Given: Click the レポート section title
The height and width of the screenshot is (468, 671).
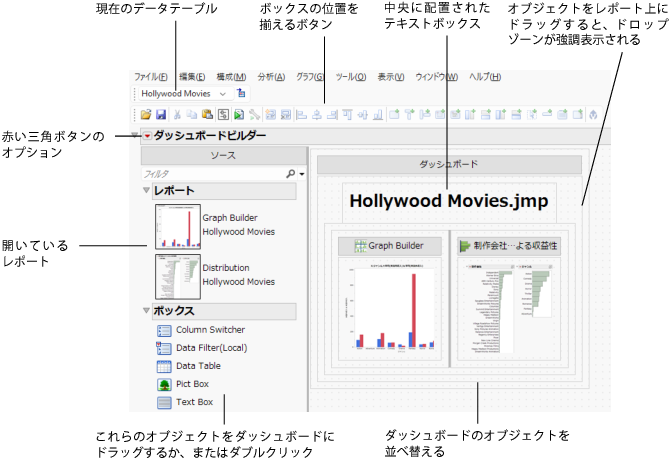Looking at the screenshot, I should tap(174, 191).
